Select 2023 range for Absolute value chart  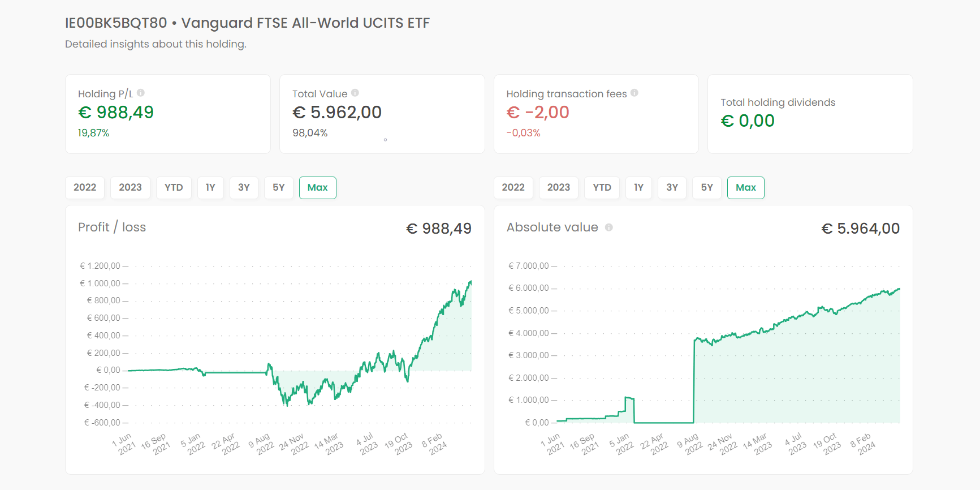pos(559,188)
